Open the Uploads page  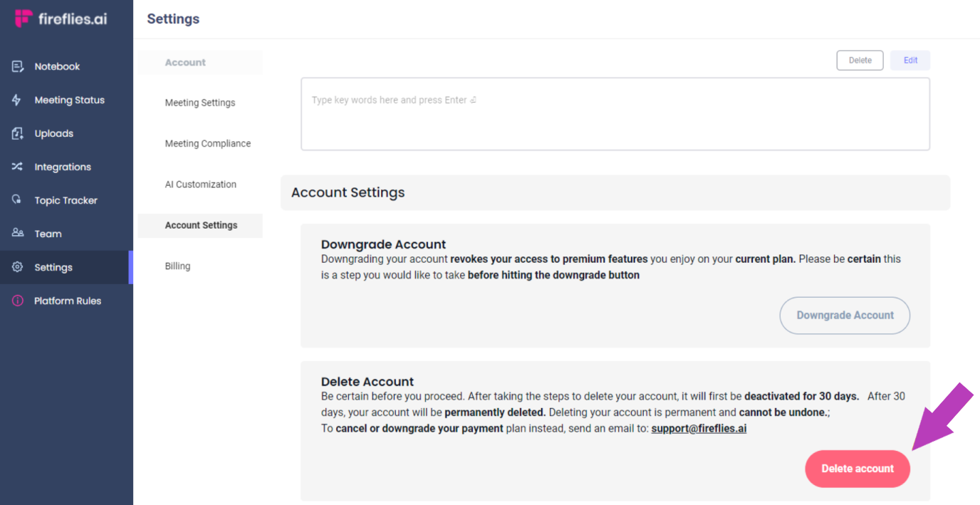click(x=53, y=133)
